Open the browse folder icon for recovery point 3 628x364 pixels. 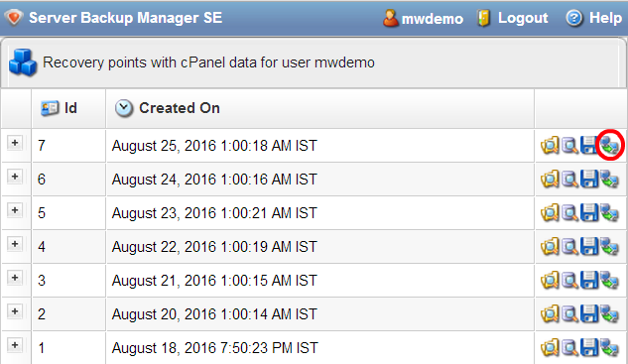550,281
